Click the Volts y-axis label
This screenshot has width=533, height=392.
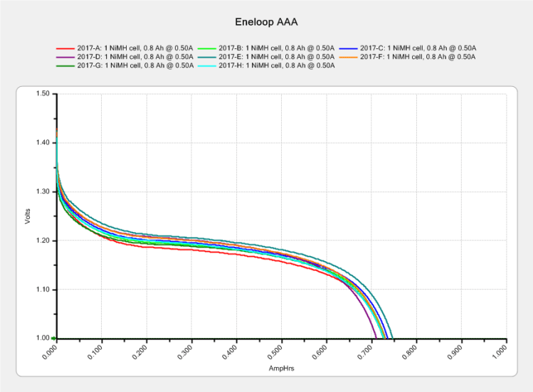[28, 216]
